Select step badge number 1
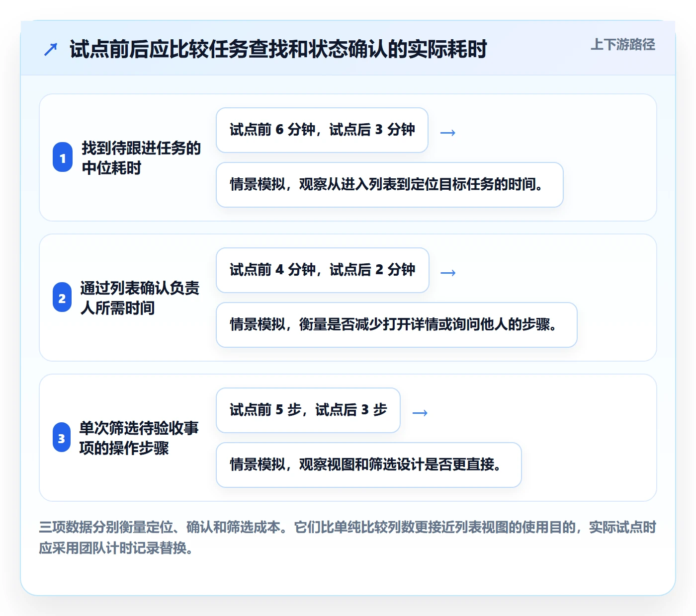 coord(63,157)
